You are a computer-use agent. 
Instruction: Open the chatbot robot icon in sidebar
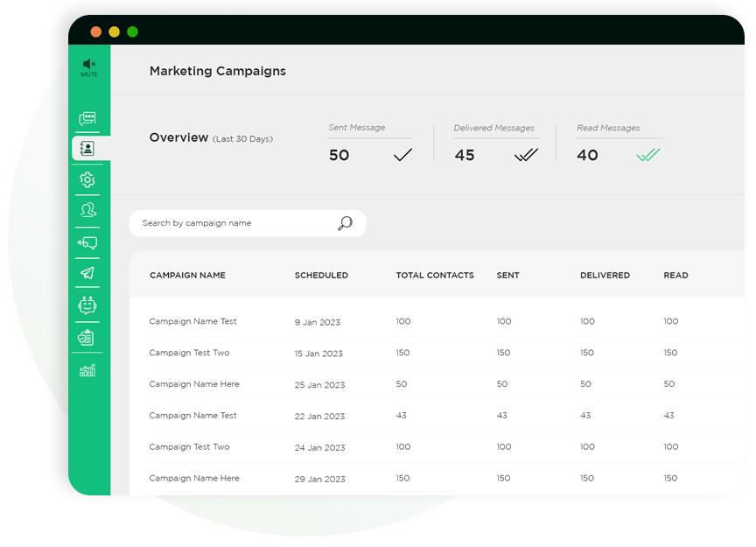pos(87,305)
